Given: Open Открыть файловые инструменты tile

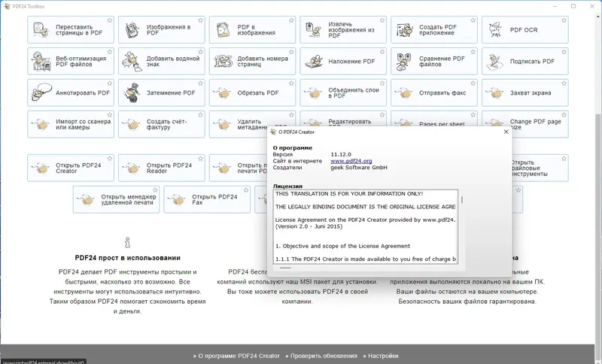Looking at the screenshot, I should [540, 168].
